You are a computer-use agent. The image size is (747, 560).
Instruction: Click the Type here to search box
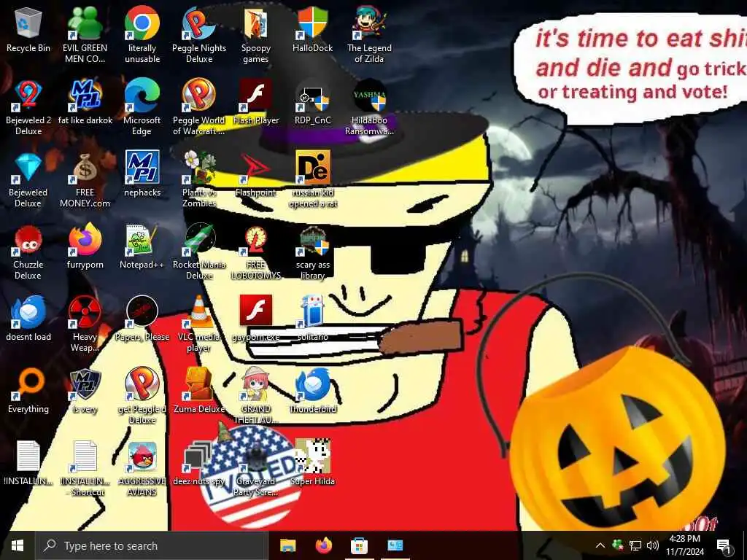(152, 545)
